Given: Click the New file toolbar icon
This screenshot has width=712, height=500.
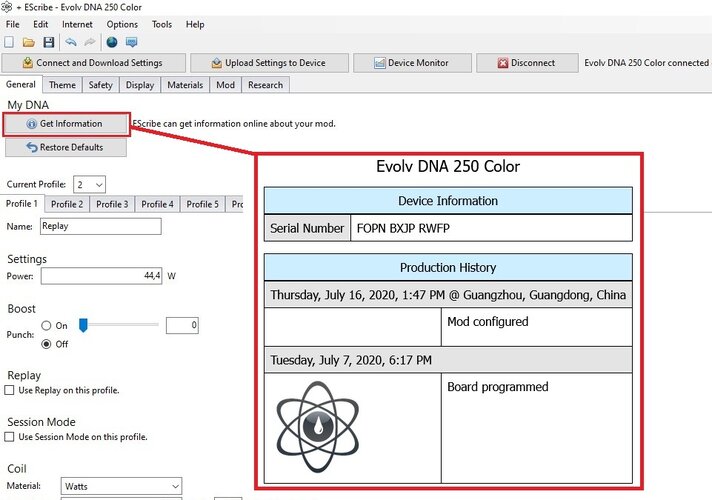Looking at the screenshot, I should click(9, 42).
